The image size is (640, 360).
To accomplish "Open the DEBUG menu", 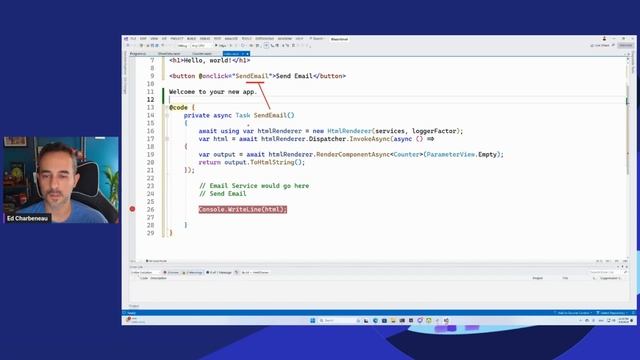I will click(205, 39).
